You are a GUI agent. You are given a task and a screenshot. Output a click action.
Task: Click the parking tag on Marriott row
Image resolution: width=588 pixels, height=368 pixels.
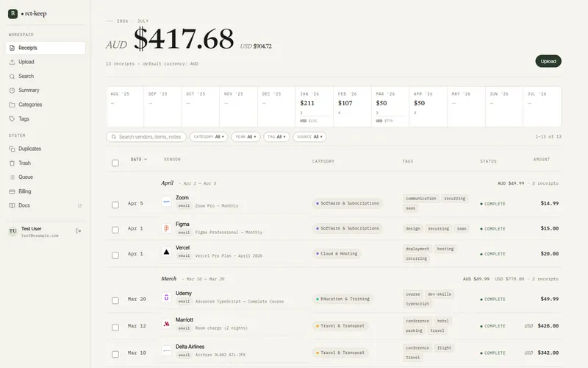point(414,330)
